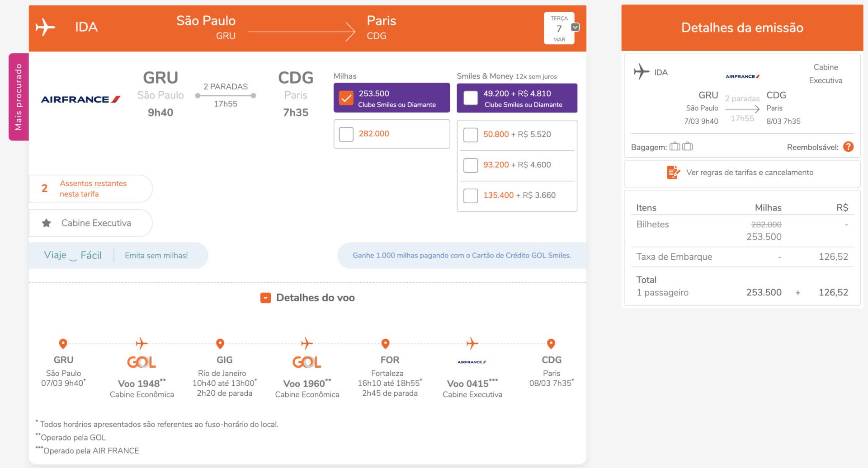Check the 49.200 + R$ 4.810 option
This screenshot has height=468, width=868.
[471, 98]
